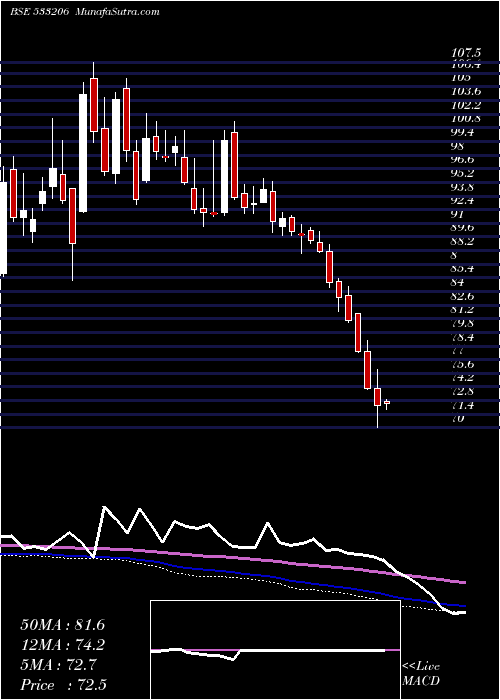Click the small last candlestick at chart's right end
This screenshot has height=700, width=500.
pyautogui.click(x=387, y=403)
